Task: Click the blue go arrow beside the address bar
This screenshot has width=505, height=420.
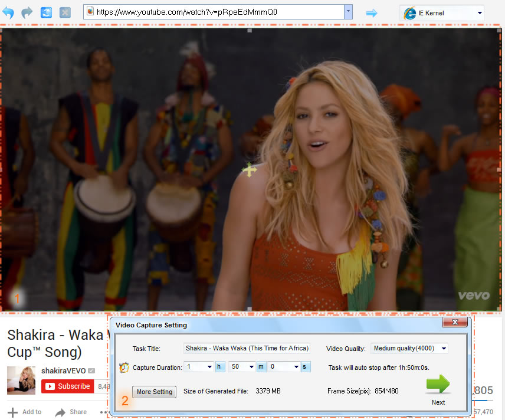Action: tap(372, 13)
